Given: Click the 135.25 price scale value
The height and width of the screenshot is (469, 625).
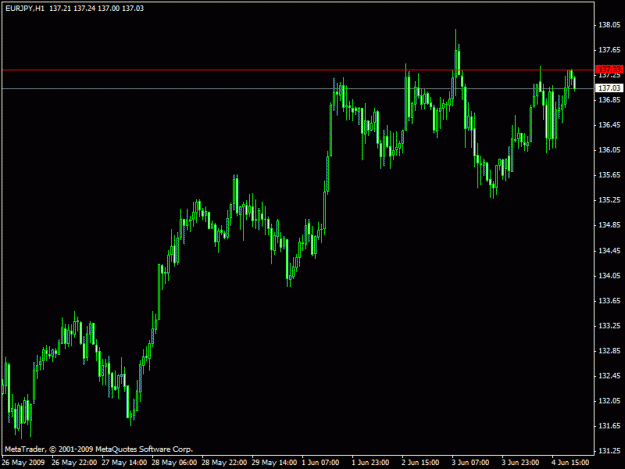Looking at the screenshot, I should pos(609,200).
